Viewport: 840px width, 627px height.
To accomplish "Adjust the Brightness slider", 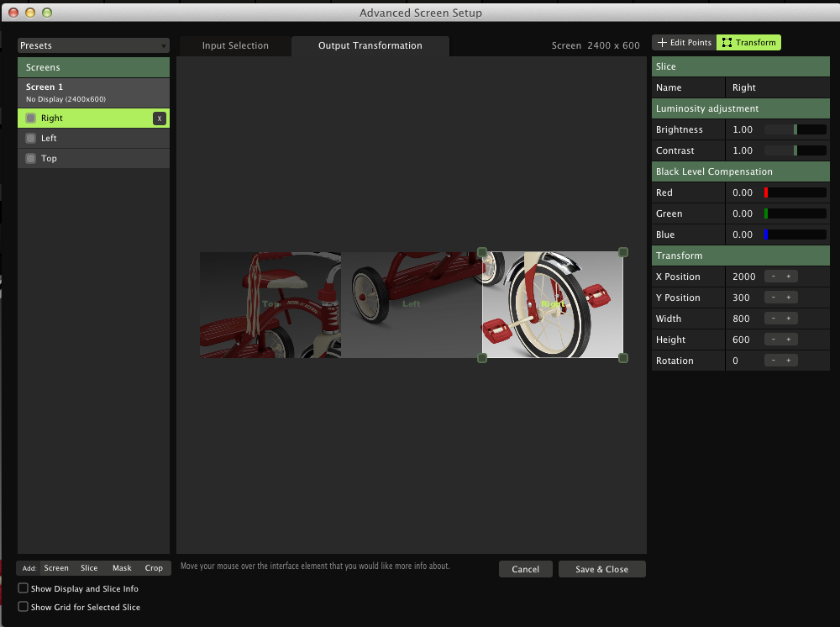I will click(795, 130).
